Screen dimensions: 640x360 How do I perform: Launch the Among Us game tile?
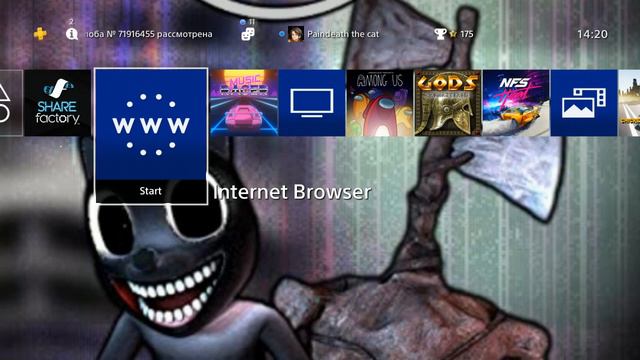coord(380,103)
